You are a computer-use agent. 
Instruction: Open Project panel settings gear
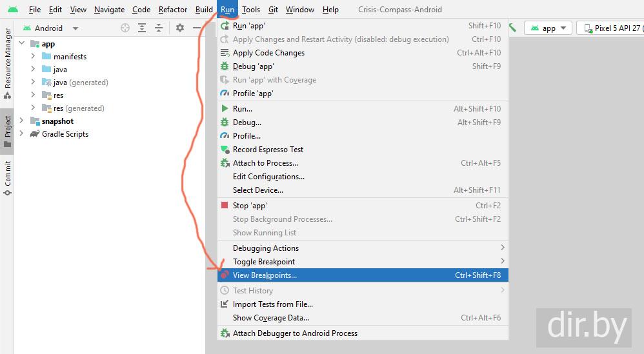[180, 28]
